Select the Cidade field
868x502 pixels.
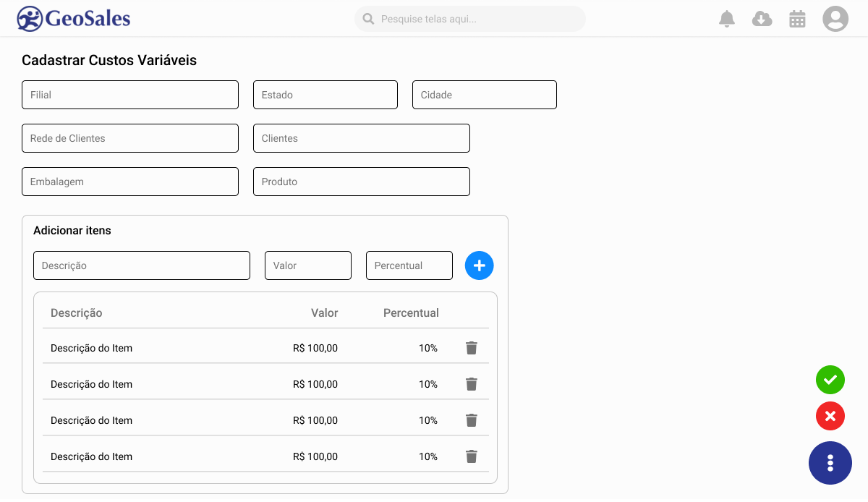(x=485, y=95)
